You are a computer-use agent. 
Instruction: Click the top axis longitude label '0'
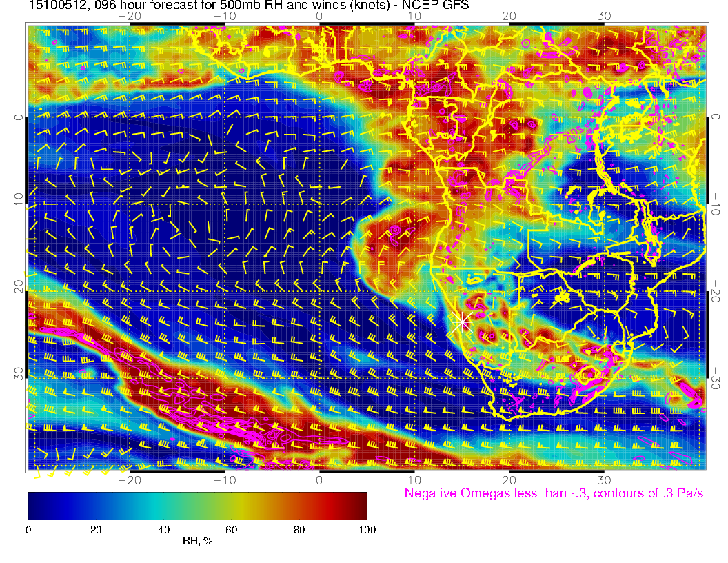coord(319,17)
